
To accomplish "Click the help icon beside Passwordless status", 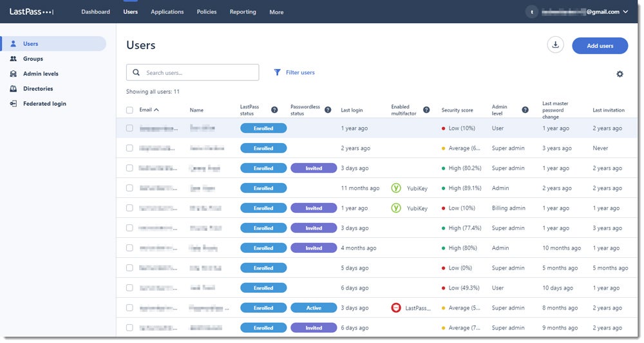I will pyautogui.click(x=327, y=110).
